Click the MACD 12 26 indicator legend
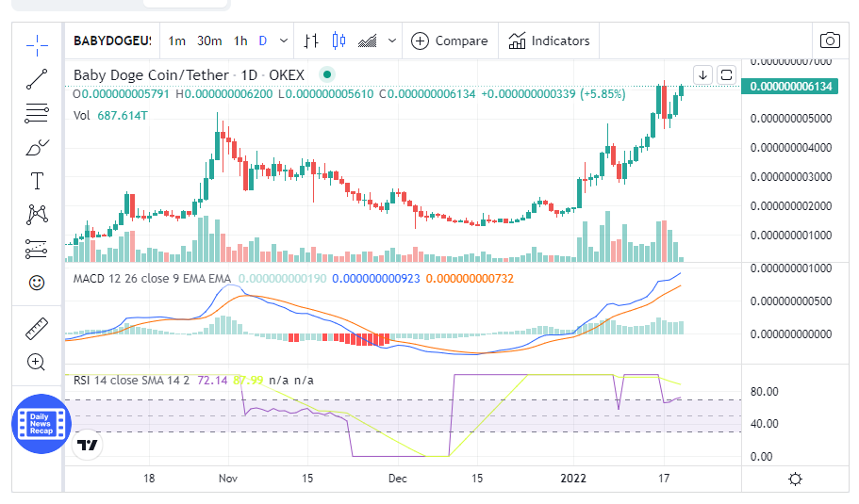Image resolution: width=859 pixels, height=504 pixels. tap(153, 279)
